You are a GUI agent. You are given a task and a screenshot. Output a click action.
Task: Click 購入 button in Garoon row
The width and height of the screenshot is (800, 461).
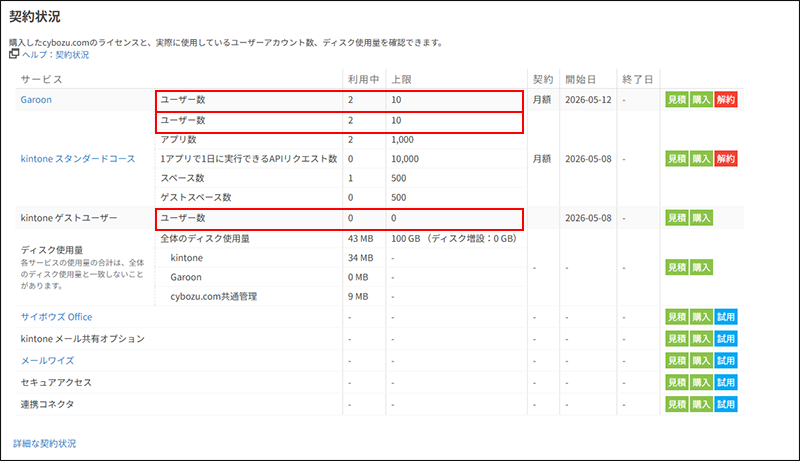(x=701, y=99)
